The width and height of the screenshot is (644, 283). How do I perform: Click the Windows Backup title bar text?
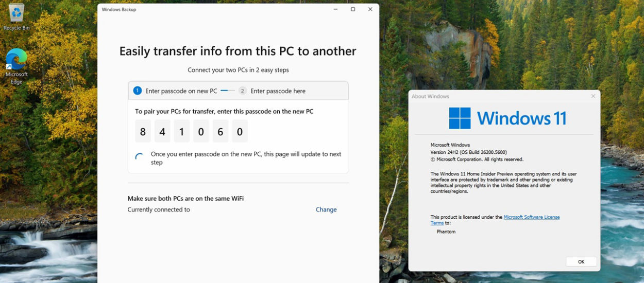tap(119, 9)
